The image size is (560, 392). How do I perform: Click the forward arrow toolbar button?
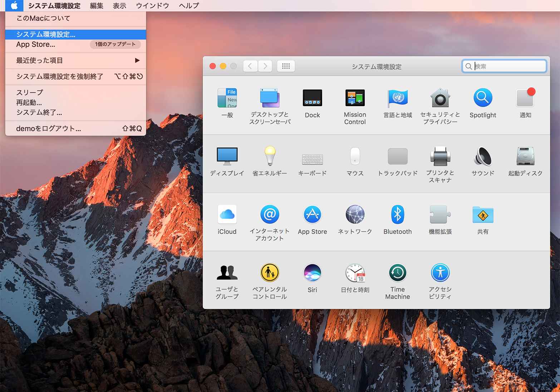tap(265, 66)
